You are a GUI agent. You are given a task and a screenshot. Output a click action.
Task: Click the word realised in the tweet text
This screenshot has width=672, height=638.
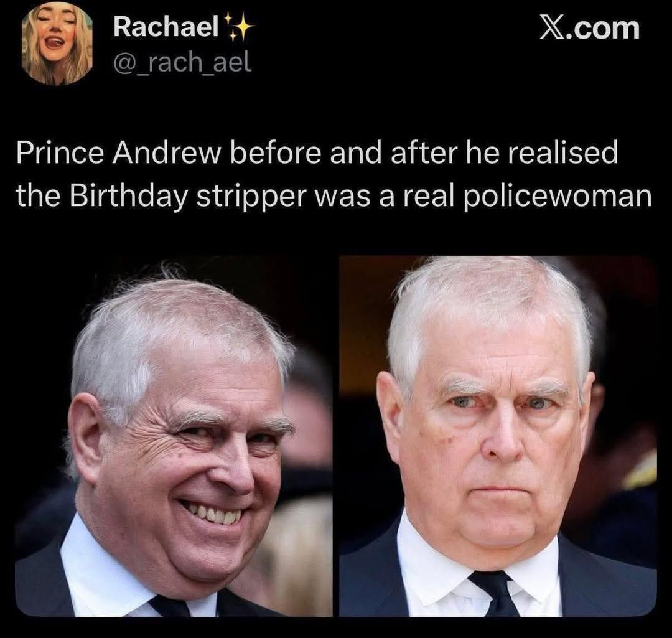pyautogui.click(x=563, y=152)
